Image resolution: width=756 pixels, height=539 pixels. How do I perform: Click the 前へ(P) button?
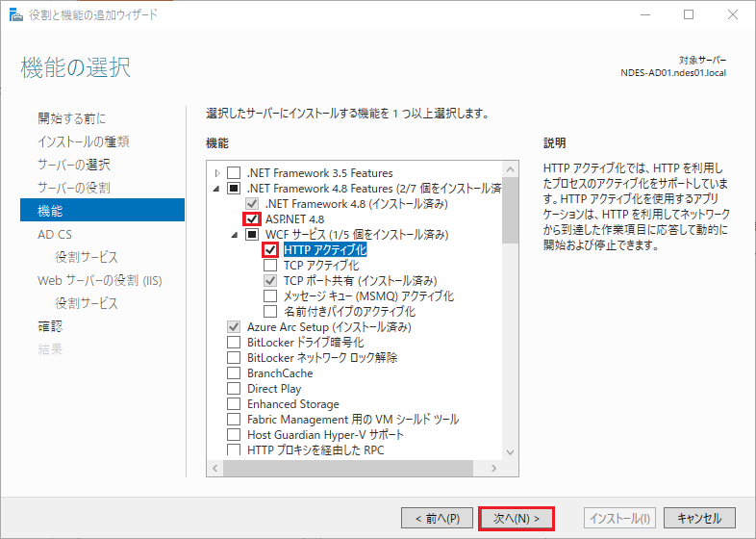coord(438,518)
